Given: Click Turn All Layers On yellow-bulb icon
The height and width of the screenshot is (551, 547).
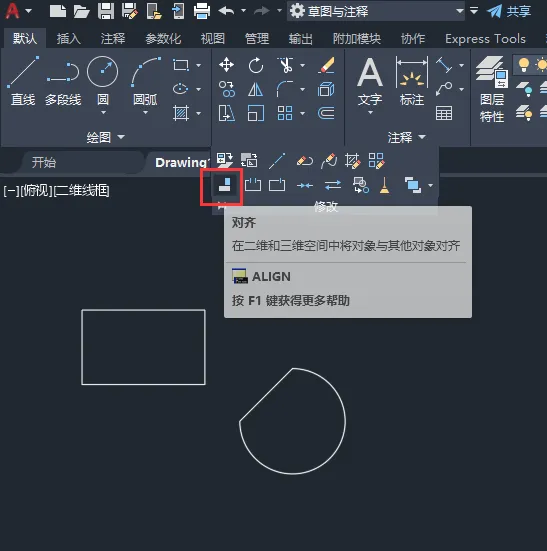Looking at the screenshot, I should coord(524,113).
